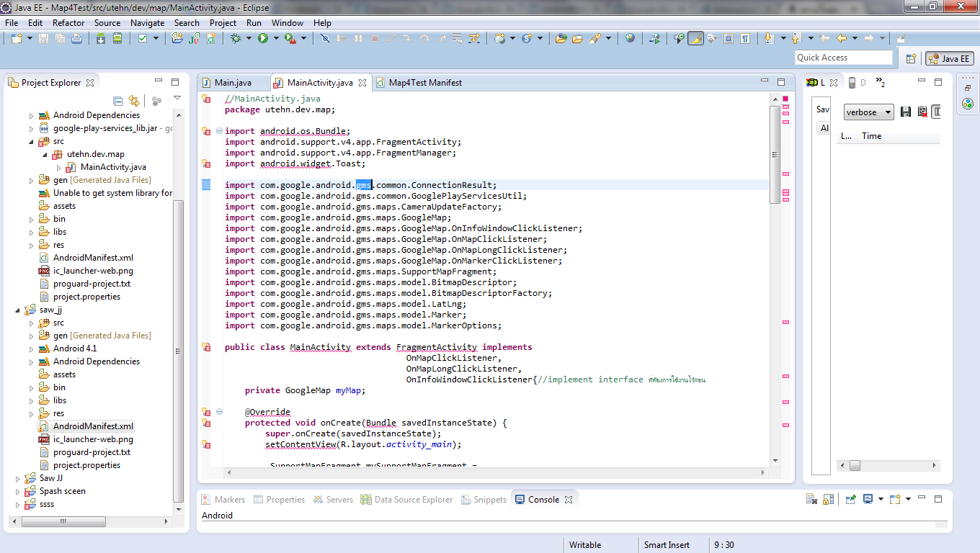This screenshot has height=553, width=980.
Task: Click the Skip All Breakpoints icon
Action: pos(325,38)
